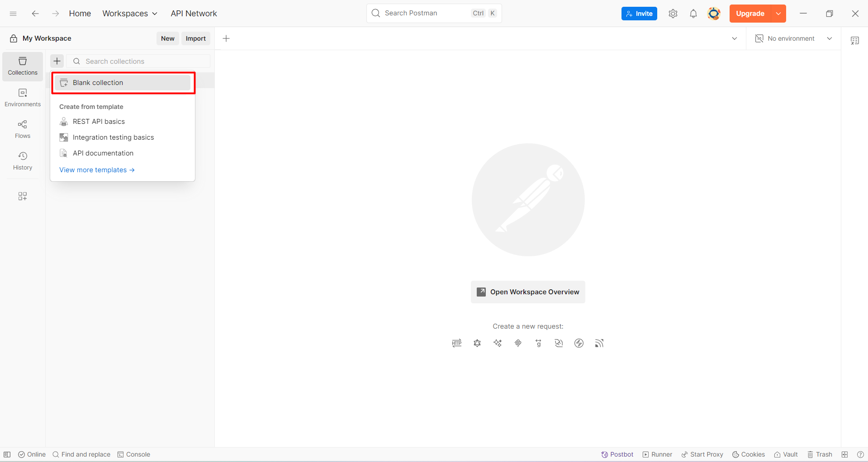This screenshot has height=462, width=868.
Task: Go to the Home tab
Action: pos(80,13)
